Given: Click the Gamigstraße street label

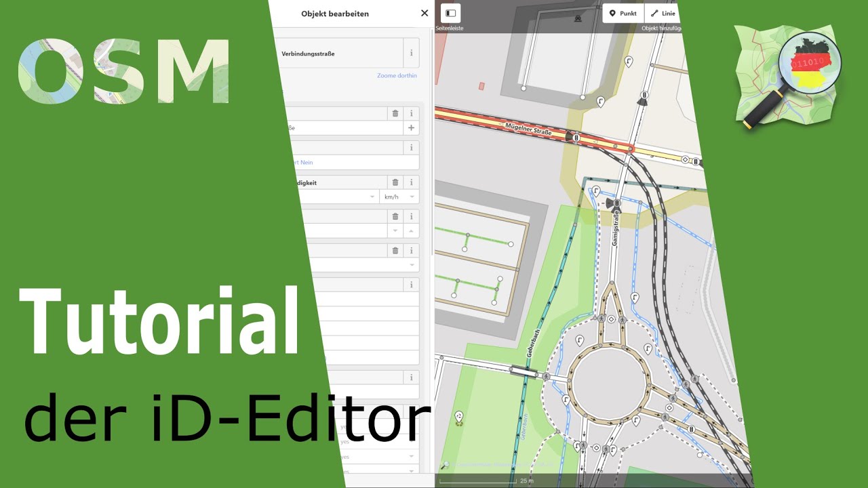Looking at the screenshot, I should click(616, 229).
